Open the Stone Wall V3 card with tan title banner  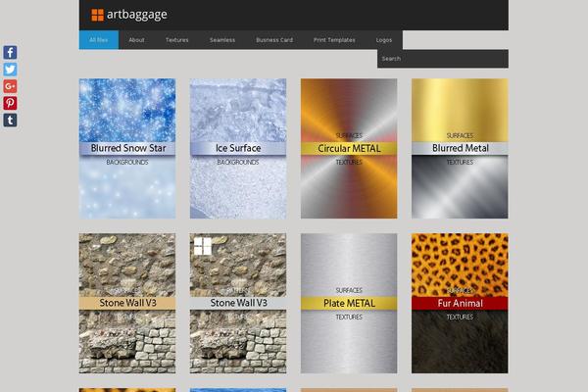click(x=127, y=304)
